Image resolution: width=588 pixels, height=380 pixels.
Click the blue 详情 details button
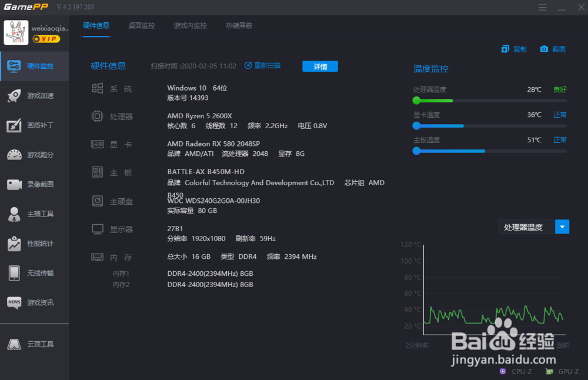(x=320, y=66)
